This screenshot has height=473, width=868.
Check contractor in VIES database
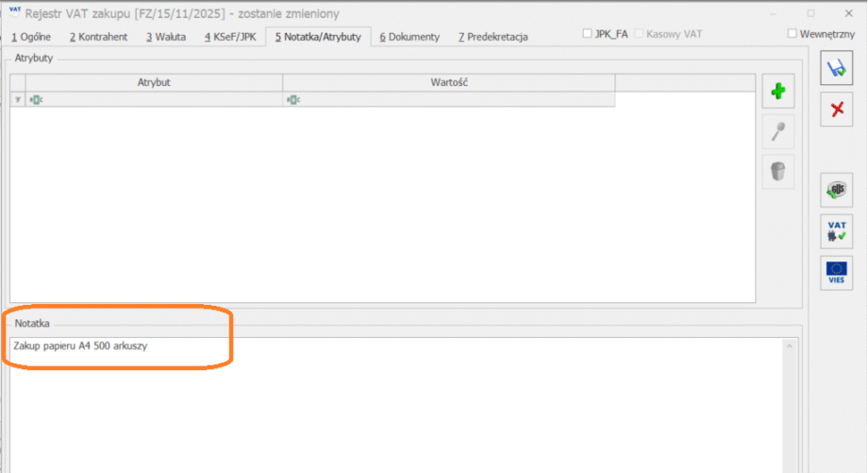click(x=837, y=273)
